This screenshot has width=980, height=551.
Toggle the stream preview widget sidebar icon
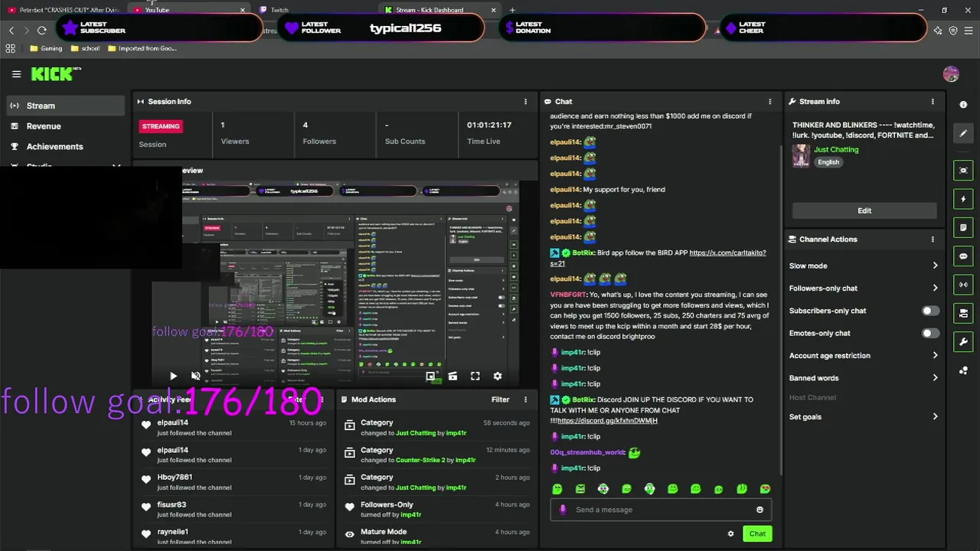click(963, 170)
